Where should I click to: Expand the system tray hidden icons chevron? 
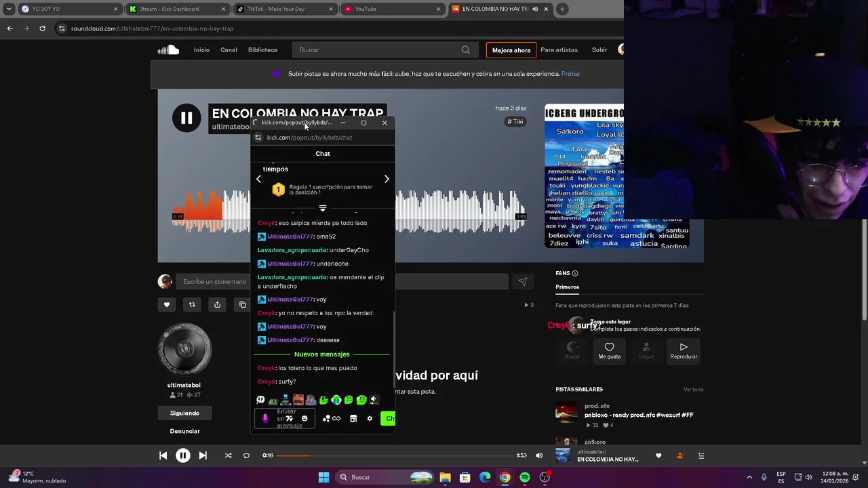point(749,477)
